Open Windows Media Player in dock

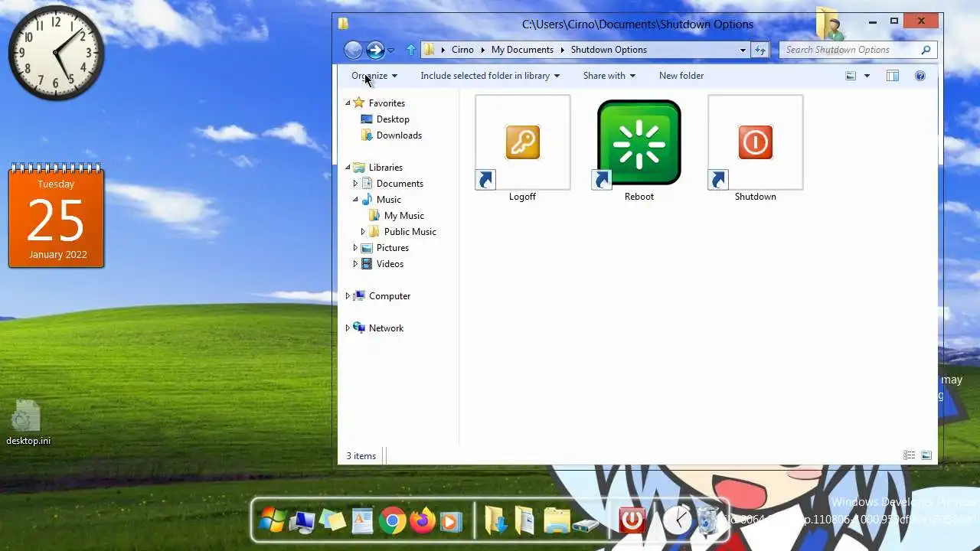(450, 521)
